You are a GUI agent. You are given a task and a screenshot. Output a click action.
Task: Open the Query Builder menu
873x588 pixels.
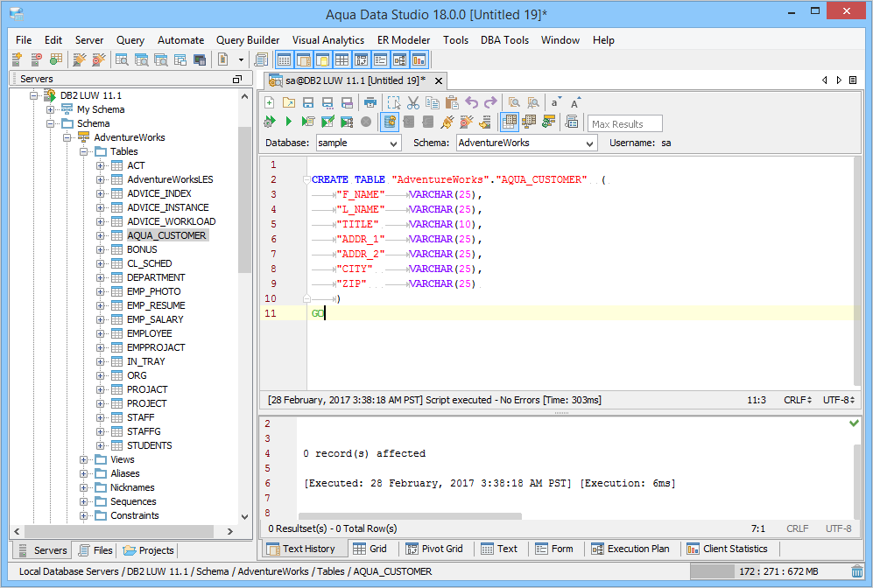(248, 40)
